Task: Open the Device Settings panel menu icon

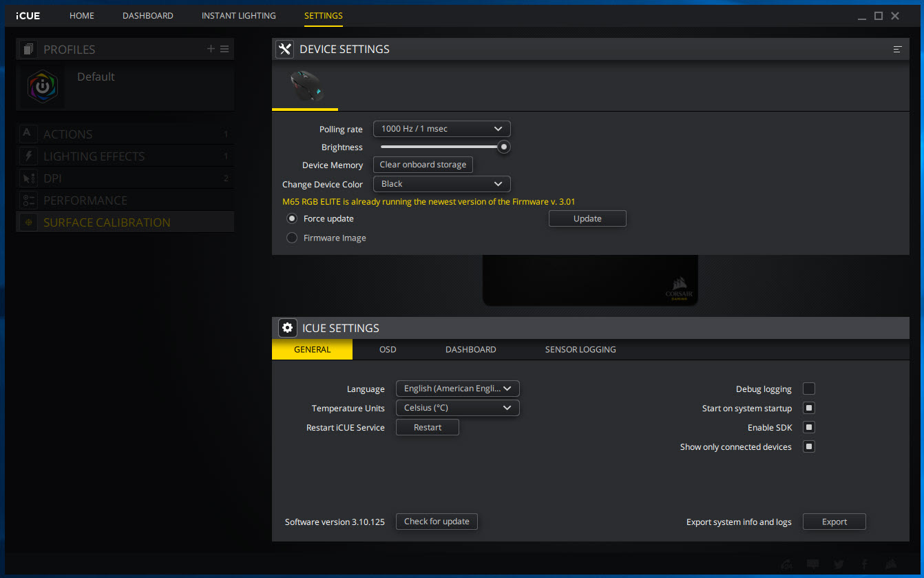Action: [x=897, y=50]
